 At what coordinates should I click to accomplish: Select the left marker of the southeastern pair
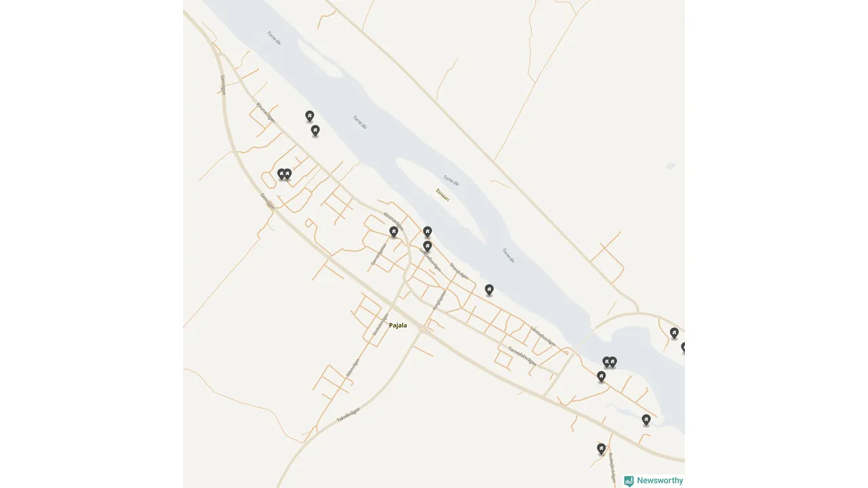click(x=607, y=362)
